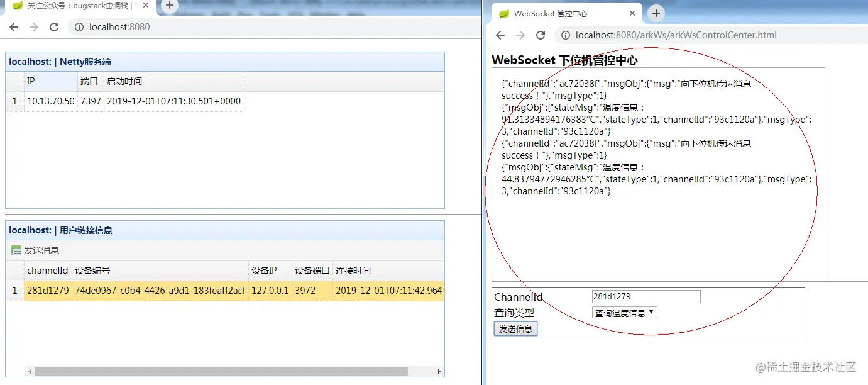Click the 设备端口 column header
Viewport: 868px width, 385px height.
(x=312, y=271)
